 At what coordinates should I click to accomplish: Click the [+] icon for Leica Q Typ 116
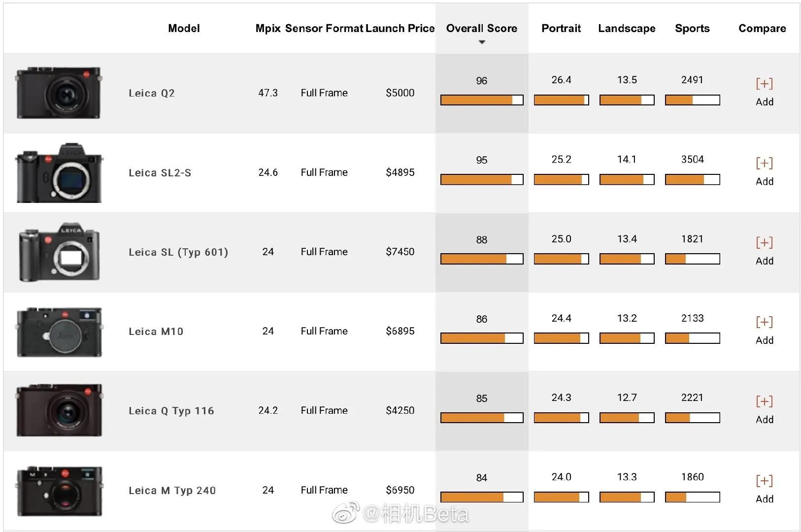(764, 401)
